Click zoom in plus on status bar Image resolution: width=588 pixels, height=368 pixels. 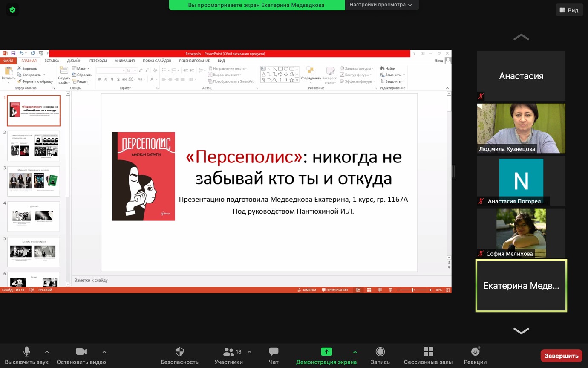pos(430,290)
